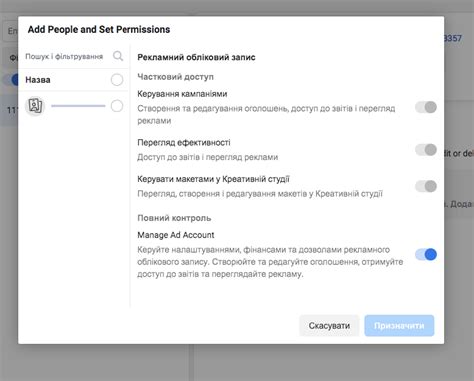Click the person avatar icon in list
Viewport: 474px width, 381px height.
tap(35, 106)
